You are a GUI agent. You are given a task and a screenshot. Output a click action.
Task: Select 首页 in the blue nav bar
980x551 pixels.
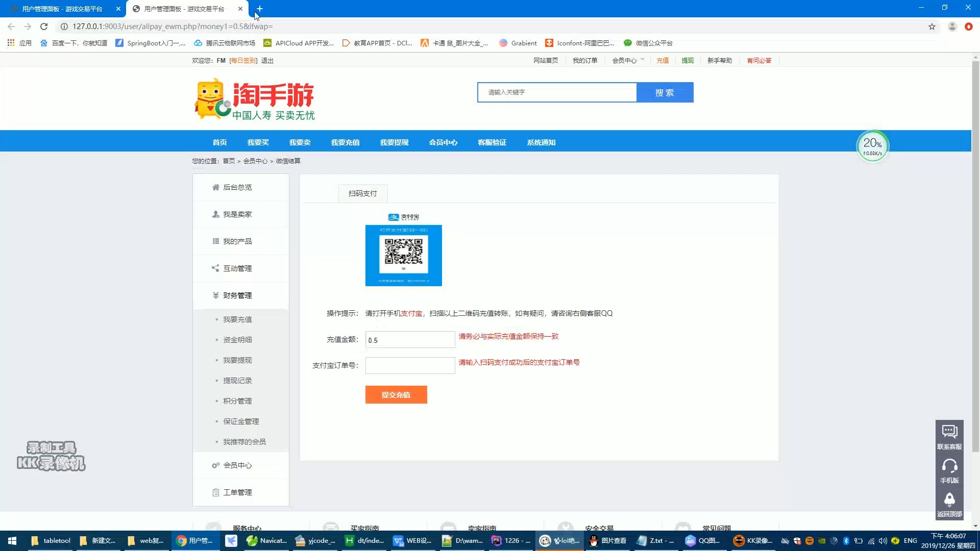click(x=219, y=142)
